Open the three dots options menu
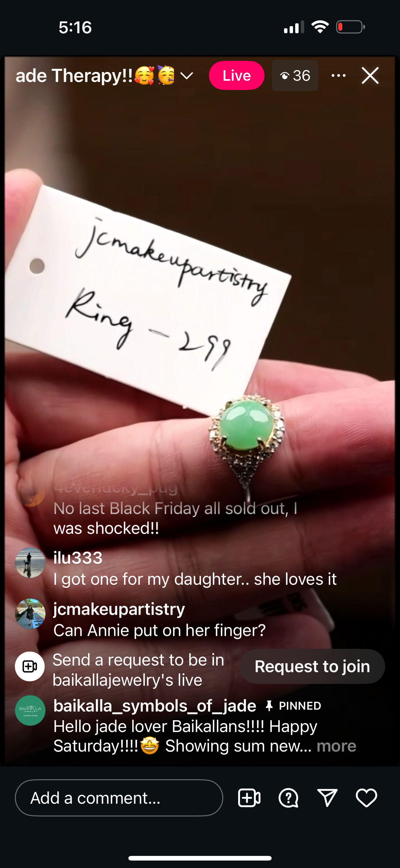This screenshot has height=868, width=400. [338, 75]
